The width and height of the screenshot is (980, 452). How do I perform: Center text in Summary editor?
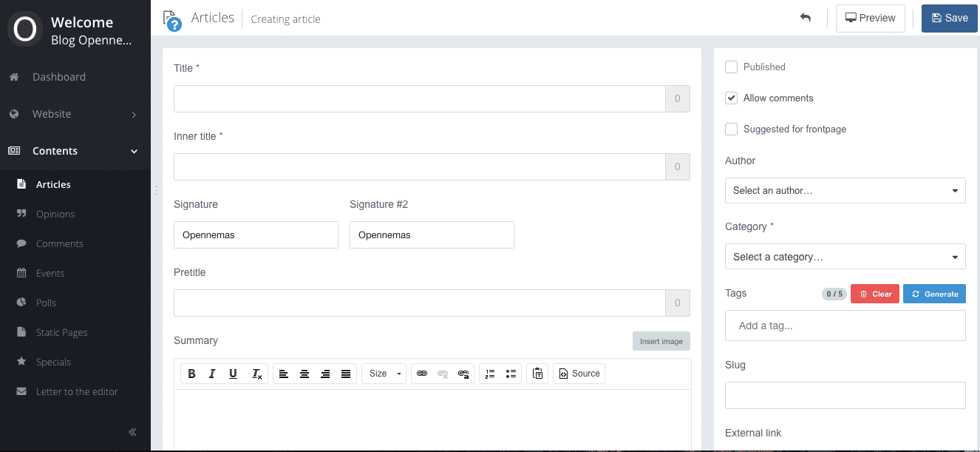pos(304,374)
